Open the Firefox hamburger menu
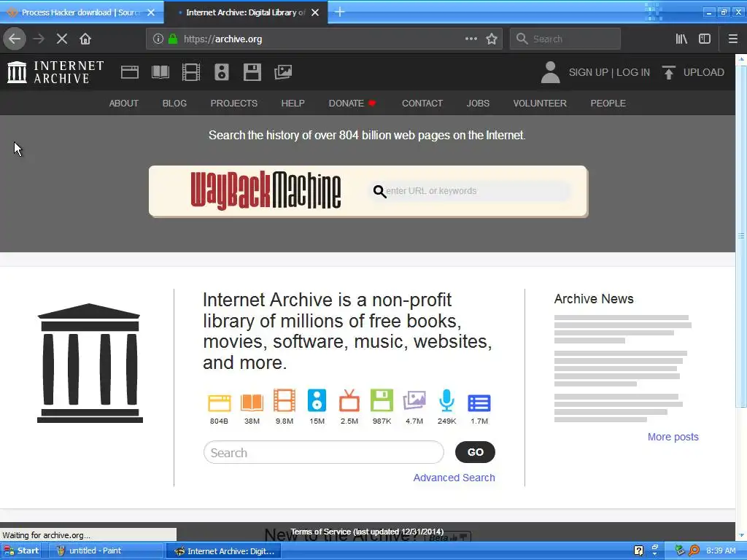This screenshot has height=560, width=747. point(733,39)
